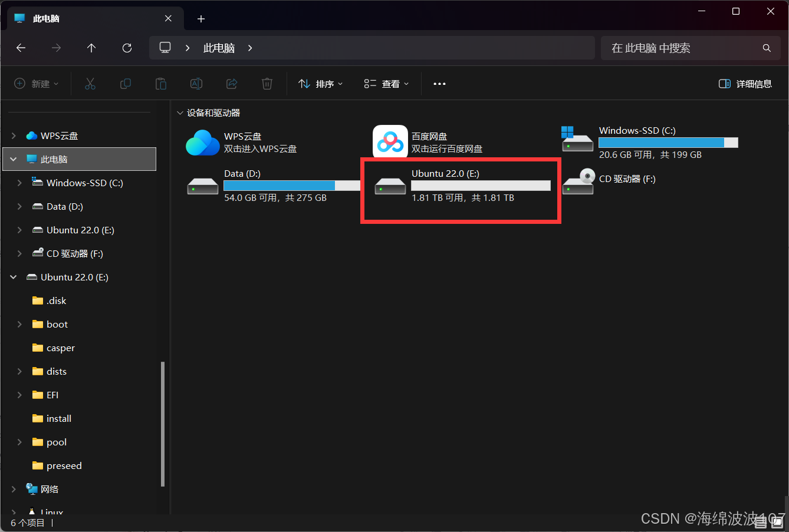Click the Delete trash can icon
Viewport: 789px width, 532px height.
[x=267, y=84]
